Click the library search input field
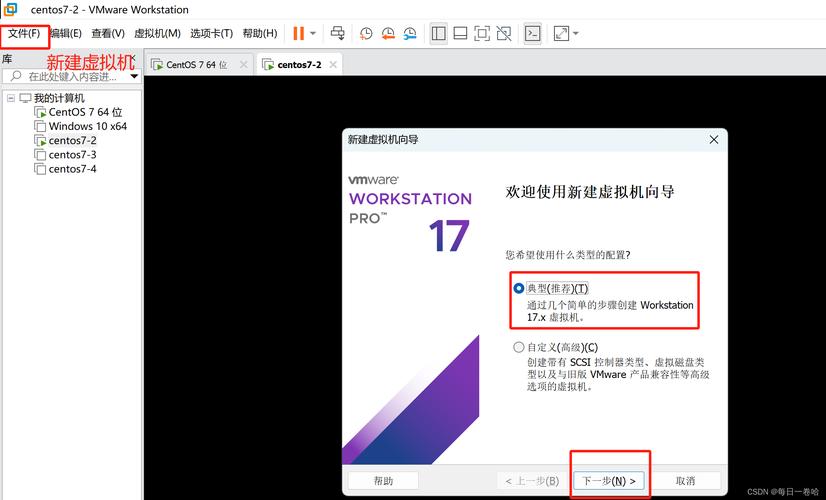This screenshot has height=500, width=826. 74,76
